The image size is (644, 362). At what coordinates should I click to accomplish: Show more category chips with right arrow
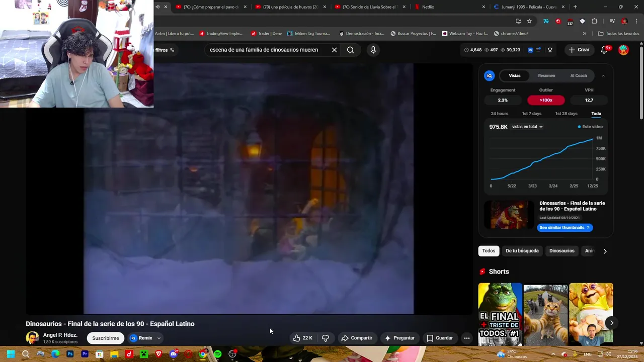pos(605,251)
